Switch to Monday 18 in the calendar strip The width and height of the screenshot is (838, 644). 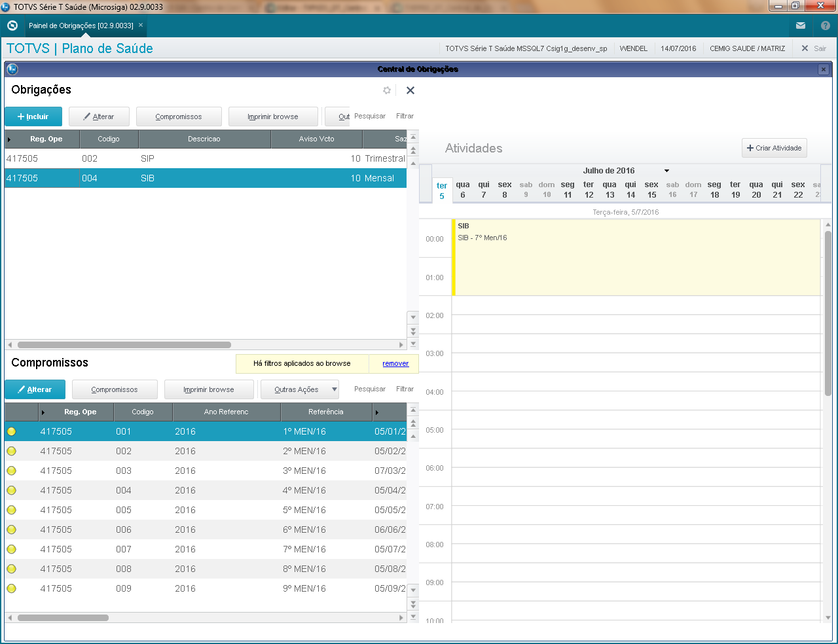[714, 190]
